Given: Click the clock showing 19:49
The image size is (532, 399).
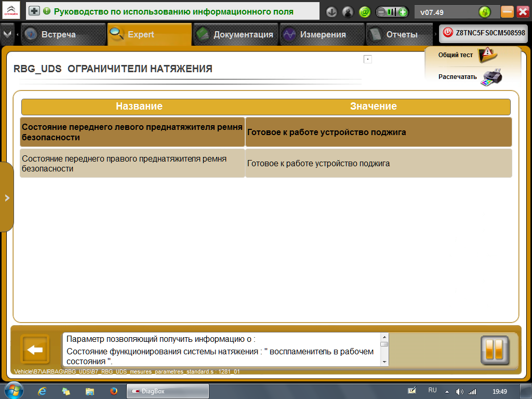Looking at the screenshot, I should coord(499,392).
